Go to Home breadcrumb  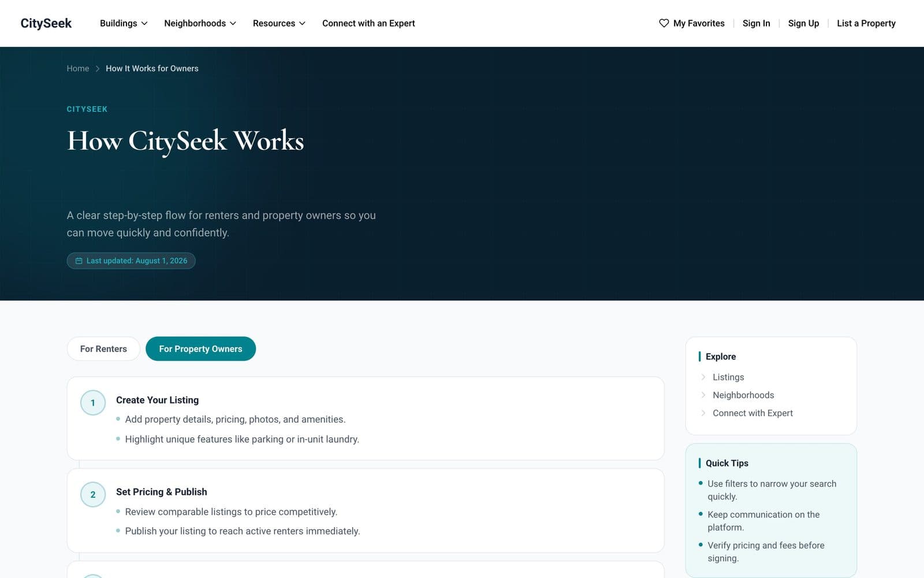pyautogui.click(x=78, y=68)
